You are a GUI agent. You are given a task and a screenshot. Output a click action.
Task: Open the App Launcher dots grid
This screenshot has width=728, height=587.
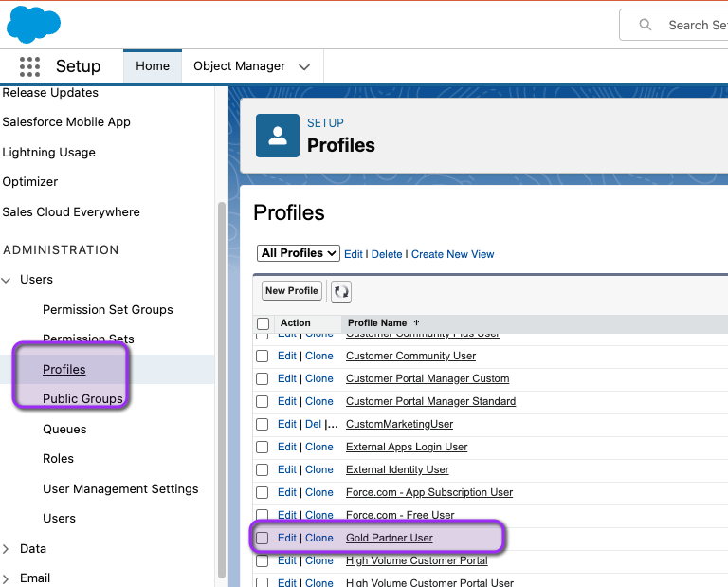(29, 66)
